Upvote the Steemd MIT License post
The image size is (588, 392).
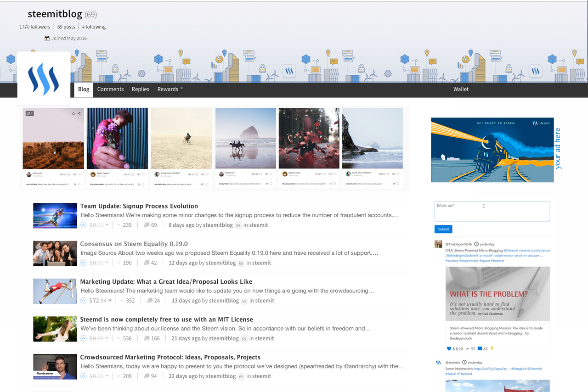[x=83, y=338]
